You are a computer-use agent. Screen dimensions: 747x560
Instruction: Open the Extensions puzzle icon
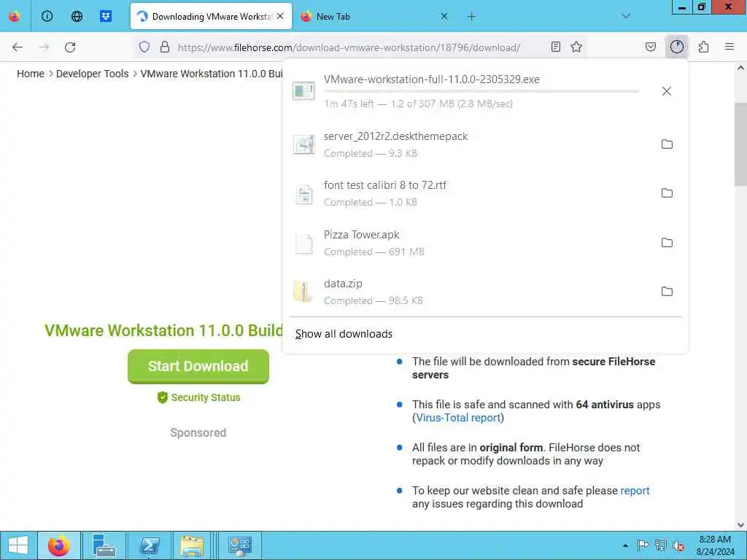coord(703,47)
